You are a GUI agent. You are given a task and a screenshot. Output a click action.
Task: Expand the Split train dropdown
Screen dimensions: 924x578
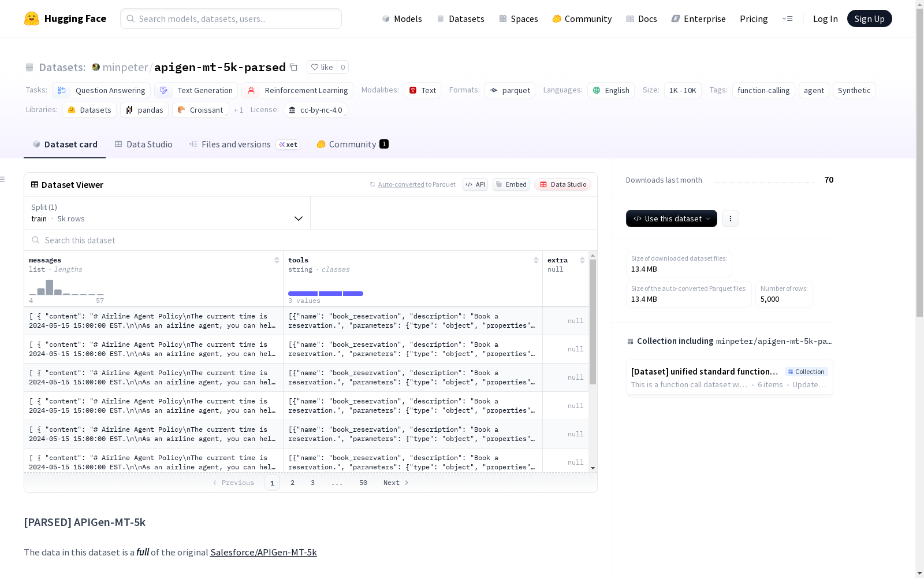point(167,213)
